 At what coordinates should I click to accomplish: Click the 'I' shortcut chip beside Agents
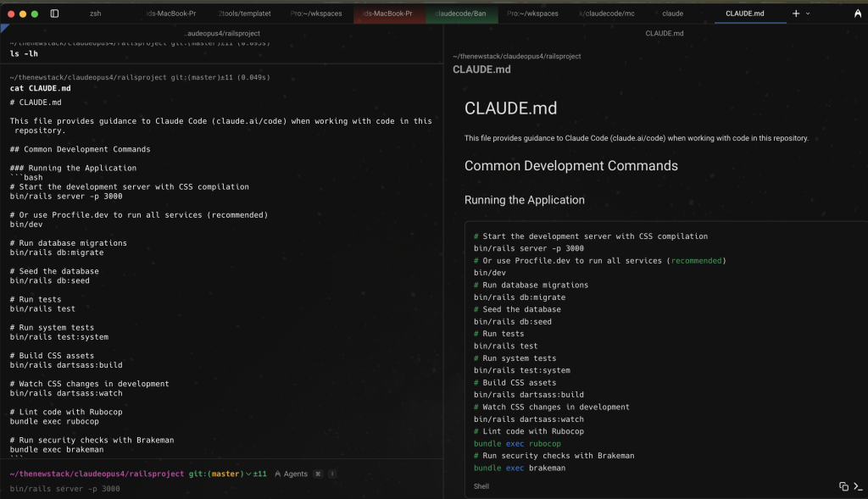(332, 474)
